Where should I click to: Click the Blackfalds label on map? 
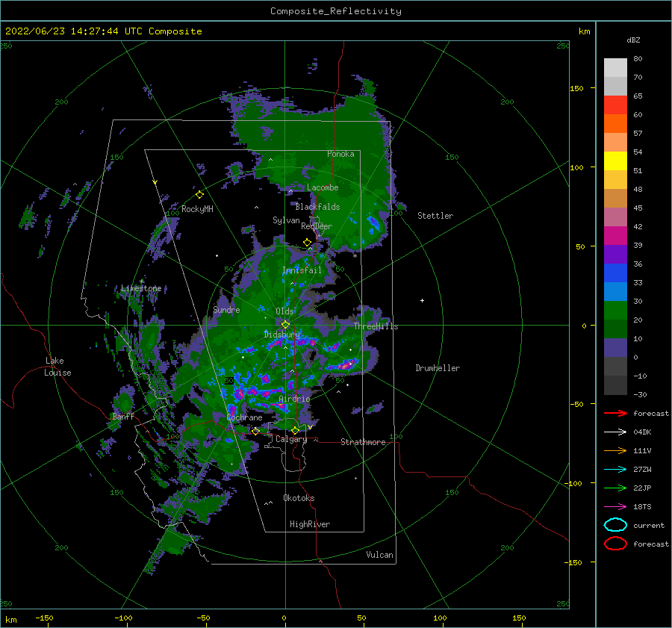coord(317,207)
